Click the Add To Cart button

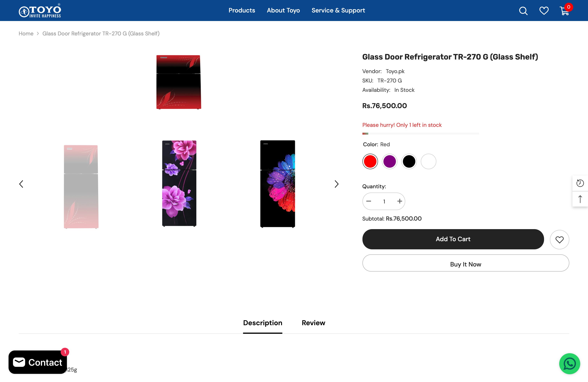click(453, 239)
